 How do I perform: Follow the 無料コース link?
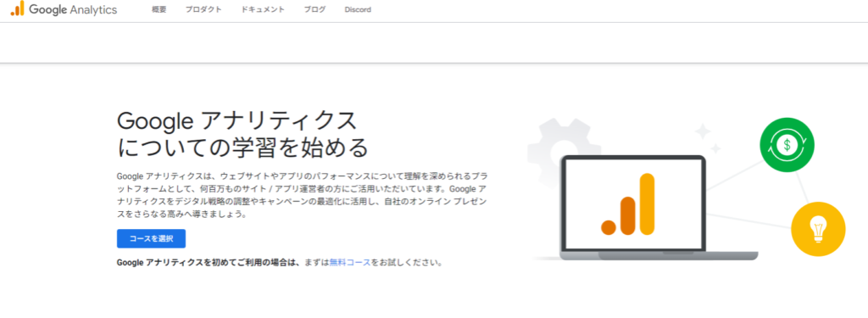[x=350, y=263]
